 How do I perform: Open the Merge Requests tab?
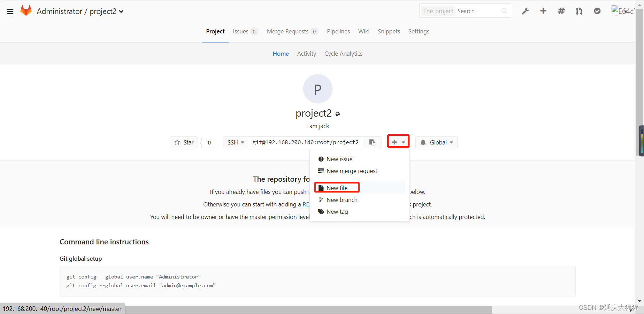292,31
